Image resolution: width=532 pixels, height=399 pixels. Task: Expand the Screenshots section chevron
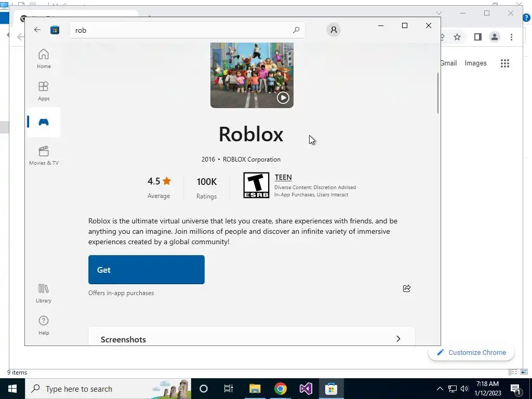tap(398, 339)
